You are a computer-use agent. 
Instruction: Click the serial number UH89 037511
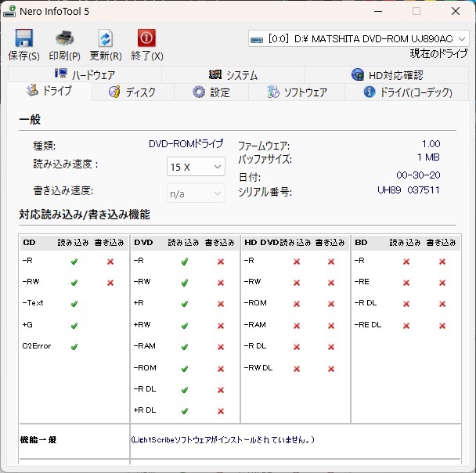point(409,190)
